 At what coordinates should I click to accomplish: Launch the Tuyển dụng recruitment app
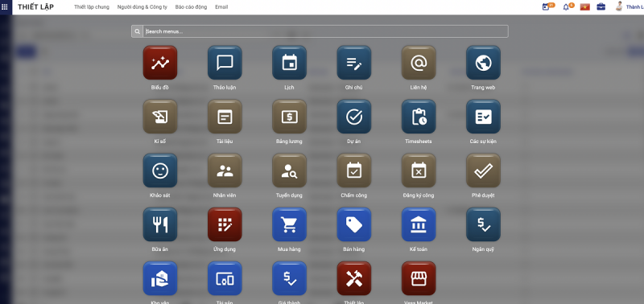point(289,170)
